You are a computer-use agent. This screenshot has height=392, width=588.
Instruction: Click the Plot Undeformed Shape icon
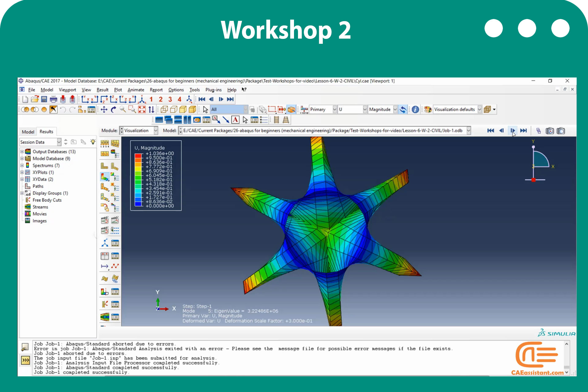tap(104, 166)
